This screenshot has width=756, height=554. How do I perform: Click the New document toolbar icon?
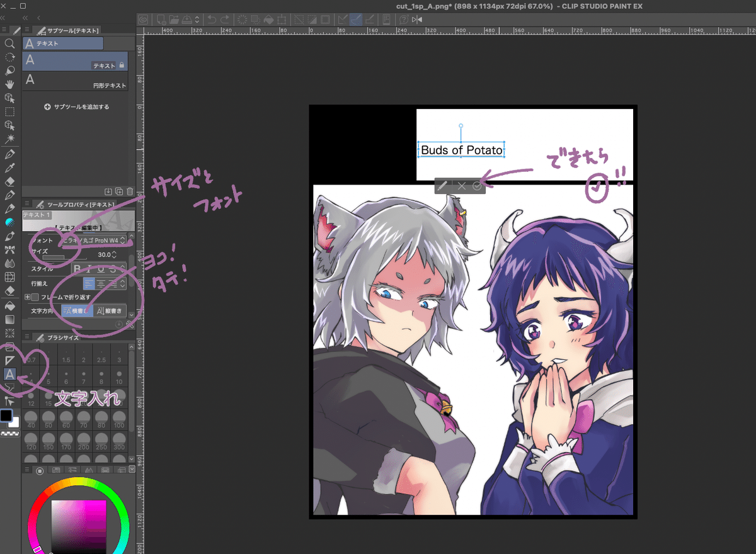tap(161, 20)
